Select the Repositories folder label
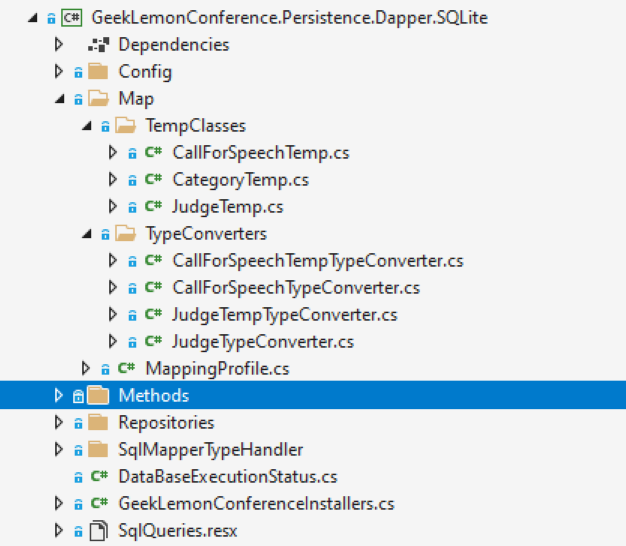 [166, 423]
